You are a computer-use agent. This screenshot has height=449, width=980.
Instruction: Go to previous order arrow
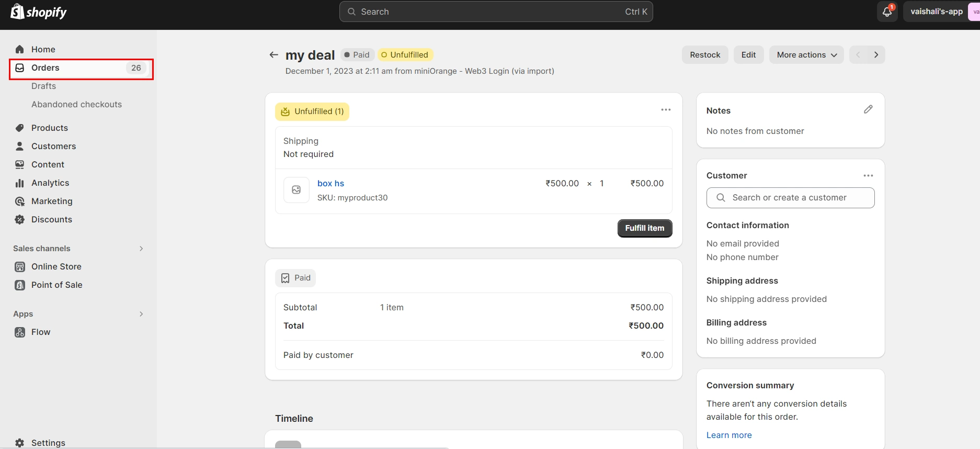click(858, 55)
